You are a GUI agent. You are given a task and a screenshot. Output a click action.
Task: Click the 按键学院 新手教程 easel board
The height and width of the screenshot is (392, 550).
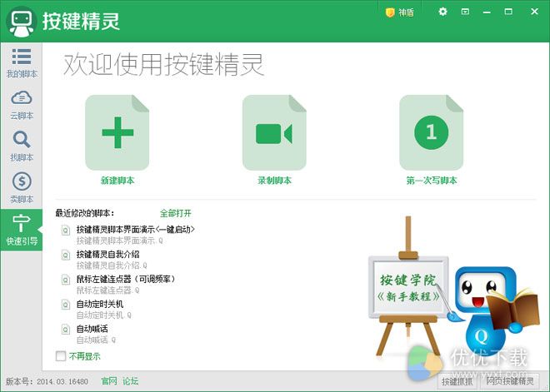click(x=408, y=287)
